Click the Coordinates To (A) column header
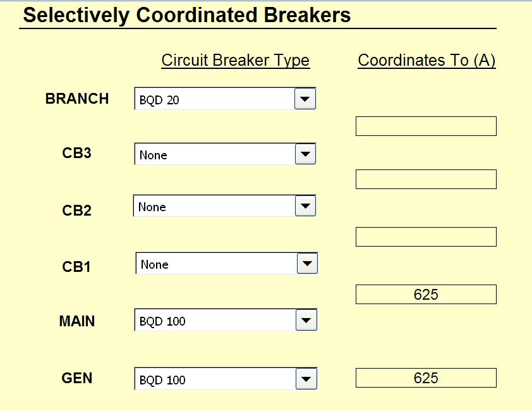 click(x=426, y=60)
